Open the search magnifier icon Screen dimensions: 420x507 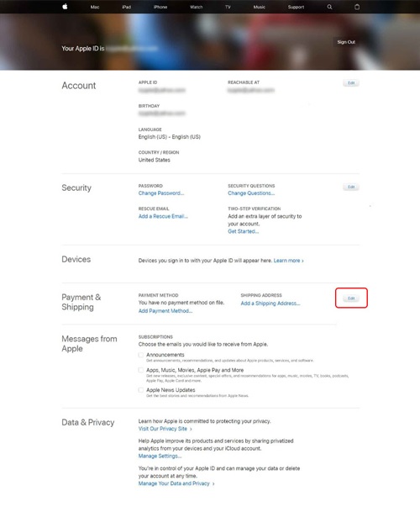click(329, 7)
